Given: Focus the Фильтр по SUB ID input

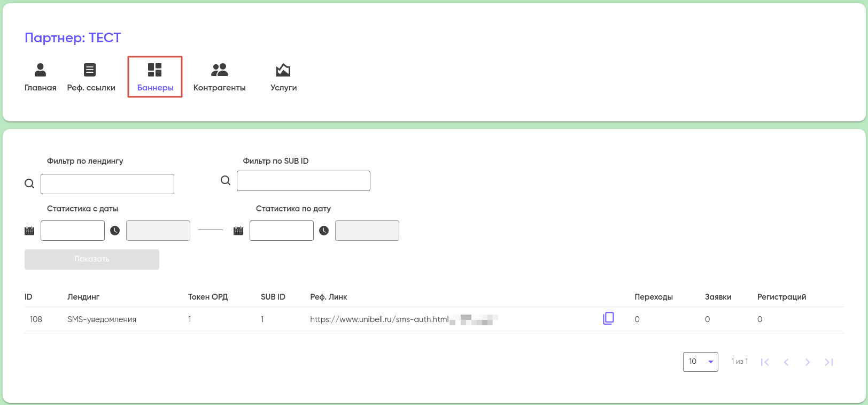Looking at the screenshot, I should pos(304,181).
